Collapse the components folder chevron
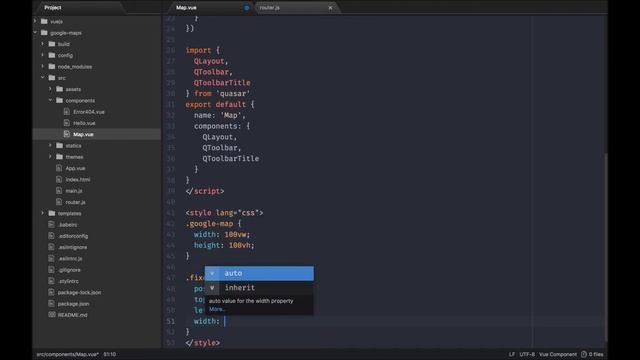The width and height of the screenshot is (640, 360). pos(50,100)
